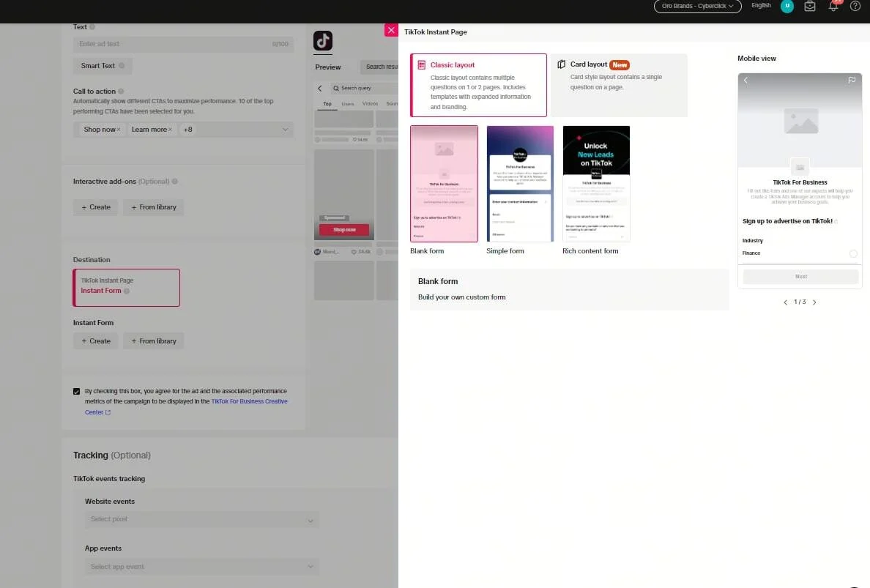This screenshot has width=870, height=588.
Task: Click From library under Interactive add-ons
Action: tap(154, 207)
